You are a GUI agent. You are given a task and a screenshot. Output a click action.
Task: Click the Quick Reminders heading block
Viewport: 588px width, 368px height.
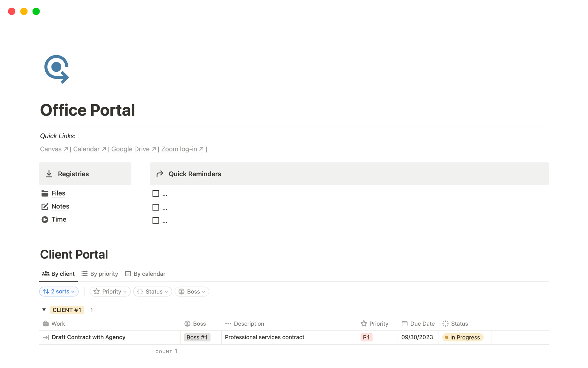point(349,174)
